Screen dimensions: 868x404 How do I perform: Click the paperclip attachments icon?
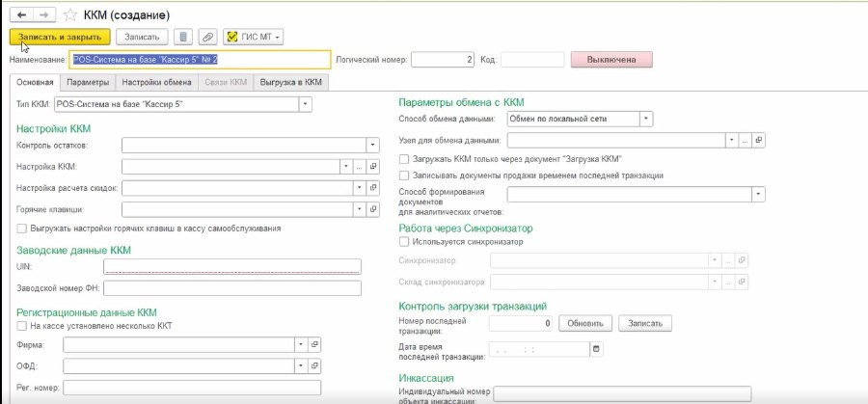208,37
